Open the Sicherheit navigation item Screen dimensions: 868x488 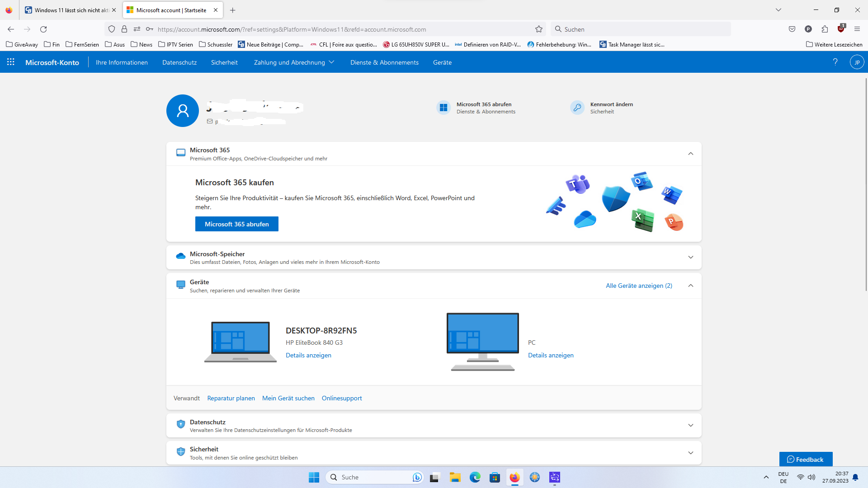pyautogui.click(x=224, y=62)
